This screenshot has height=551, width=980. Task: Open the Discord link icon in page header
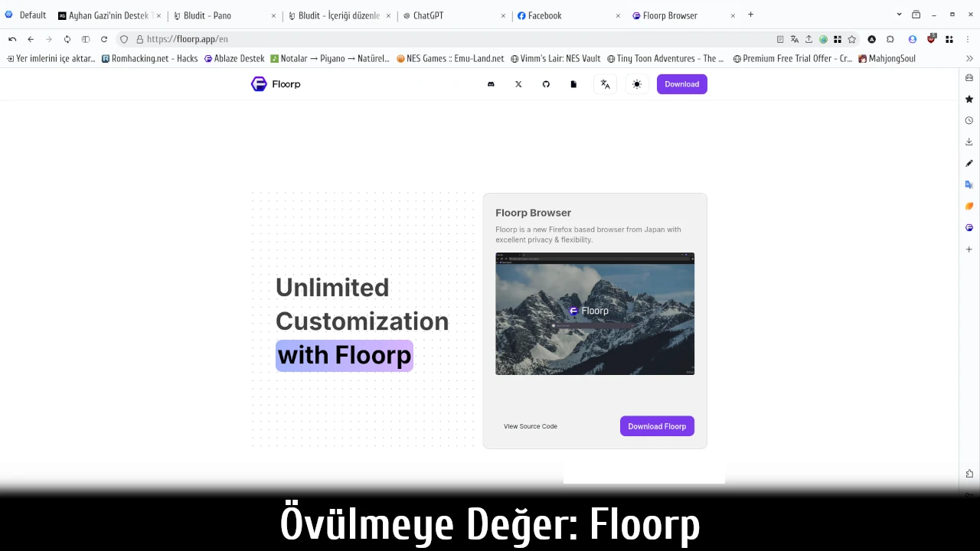491,84
